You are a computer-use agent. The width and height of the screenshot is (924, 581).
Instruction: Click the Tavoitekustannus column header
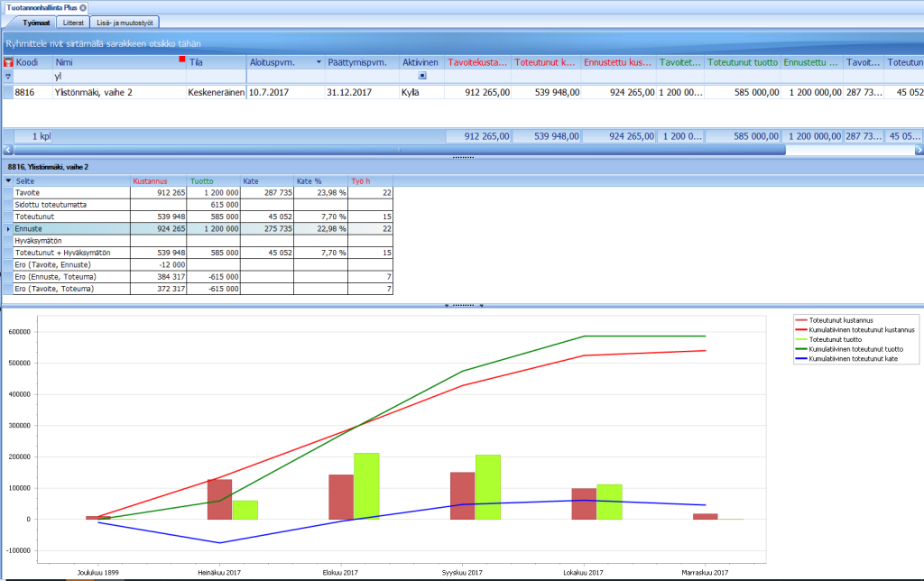point(477,62)
